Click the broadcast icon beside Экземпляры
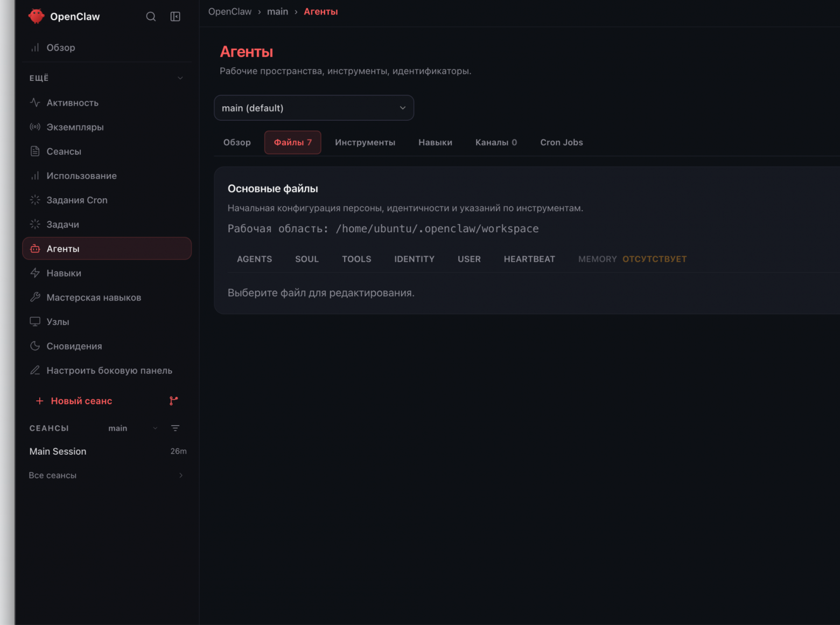 coord(35,127)
